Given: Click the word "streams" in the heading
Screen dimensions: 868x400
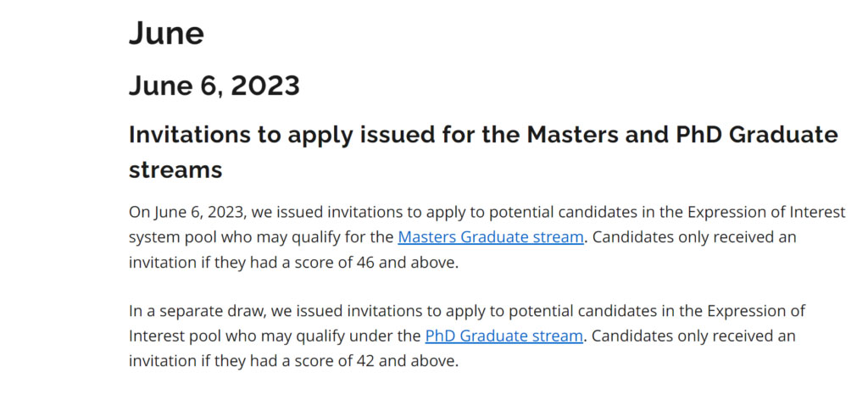Looking at the screenshot, I should point(175,169).
